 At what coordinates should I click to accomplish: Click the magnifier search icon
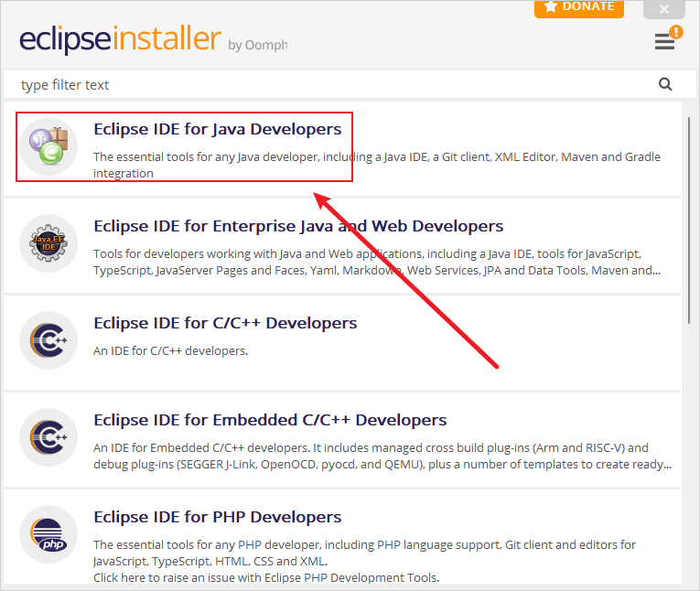pos(665,84)
